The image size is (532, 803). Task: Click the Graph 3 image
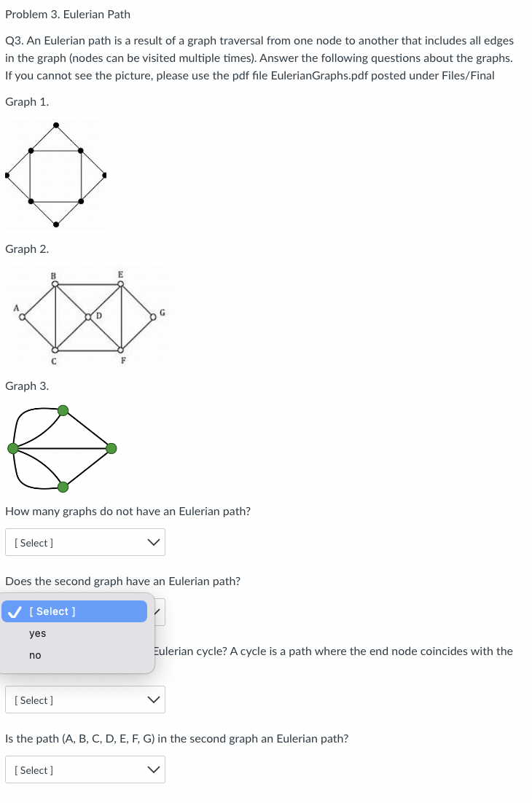tap(62, 448)
